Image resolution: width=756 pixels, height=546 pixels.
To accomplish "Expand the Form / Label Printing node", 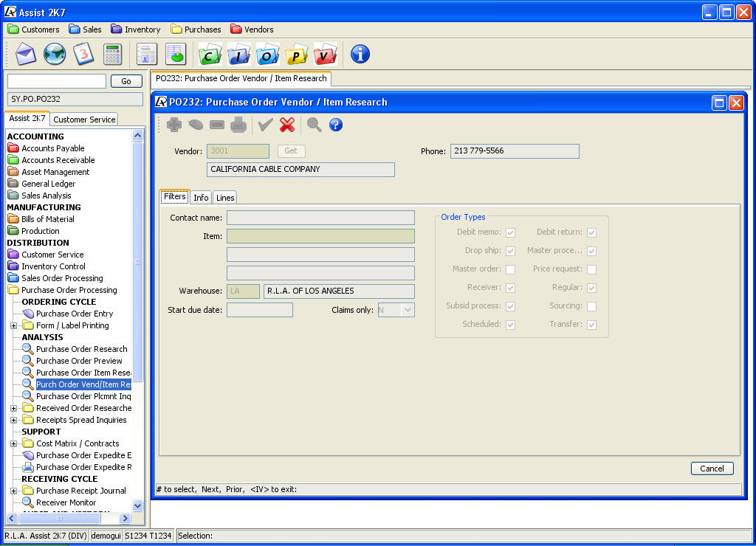I will pos(13,325).
